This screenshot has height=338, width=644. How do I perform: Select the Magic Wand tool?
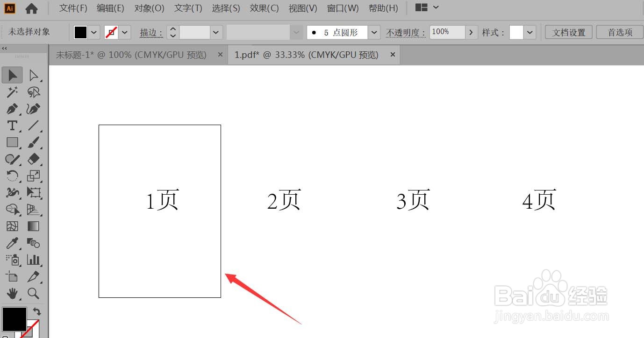12,92
